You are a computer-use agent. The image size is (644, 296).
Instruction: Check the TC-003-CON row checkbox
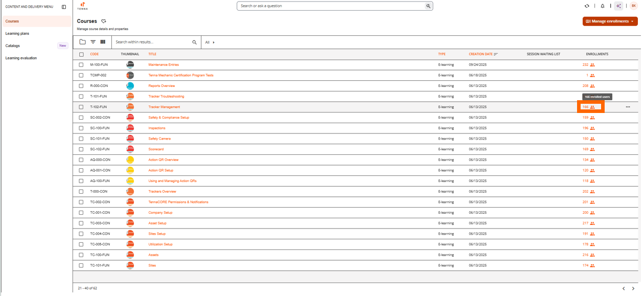[x=81, y=223]
